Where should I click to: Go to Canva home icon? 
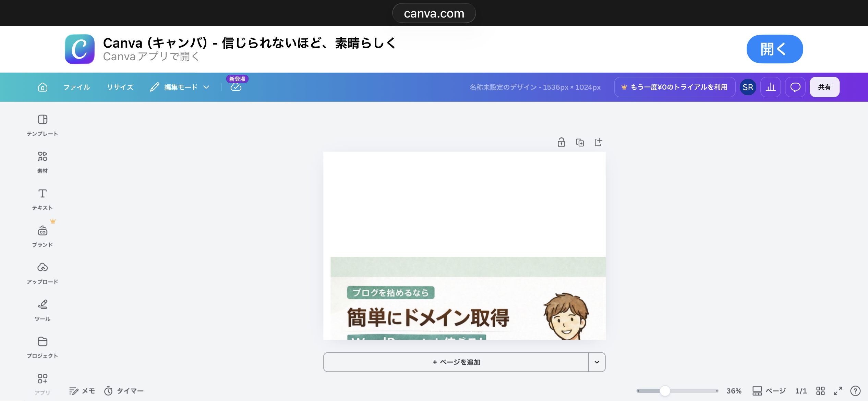[43, 87]
